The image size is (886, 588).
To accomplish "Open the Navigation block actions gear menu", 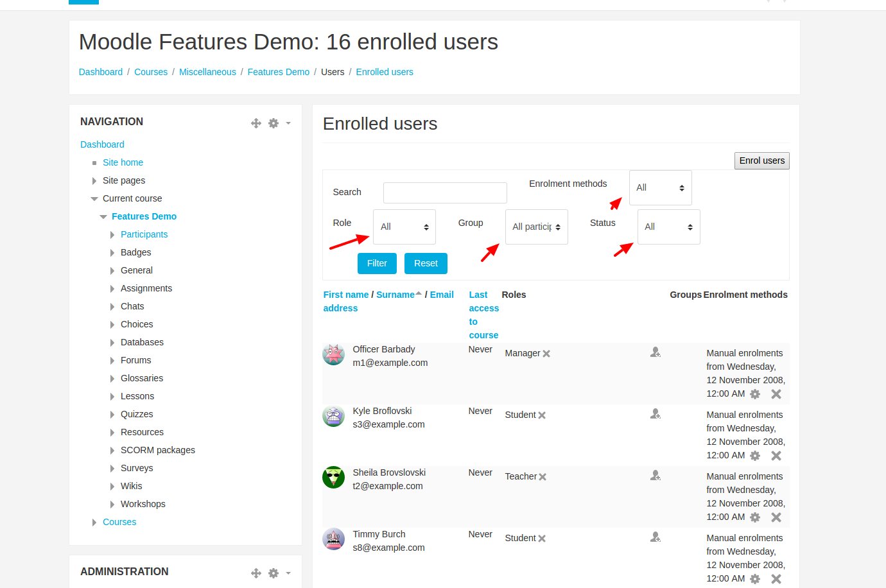I will point(274,123).
